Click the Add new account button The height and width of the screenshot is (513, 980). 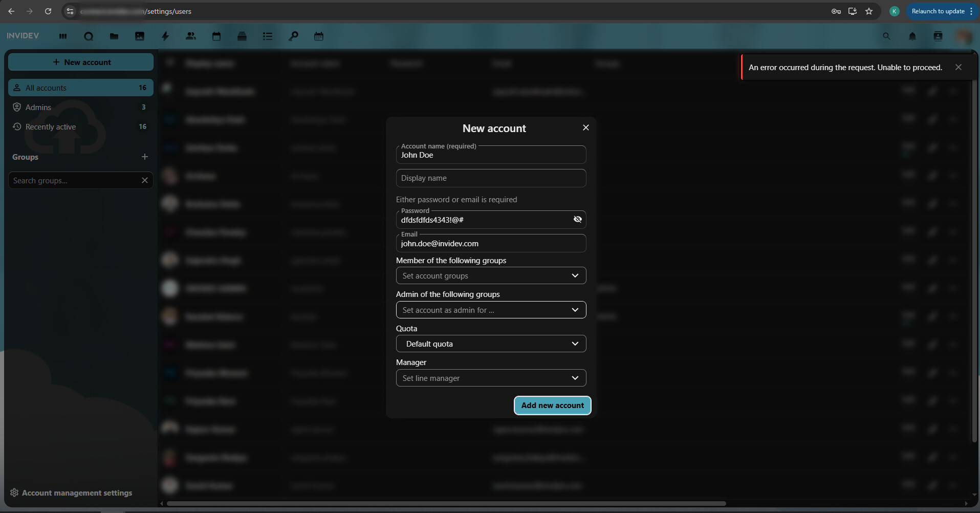click(552, 405)
